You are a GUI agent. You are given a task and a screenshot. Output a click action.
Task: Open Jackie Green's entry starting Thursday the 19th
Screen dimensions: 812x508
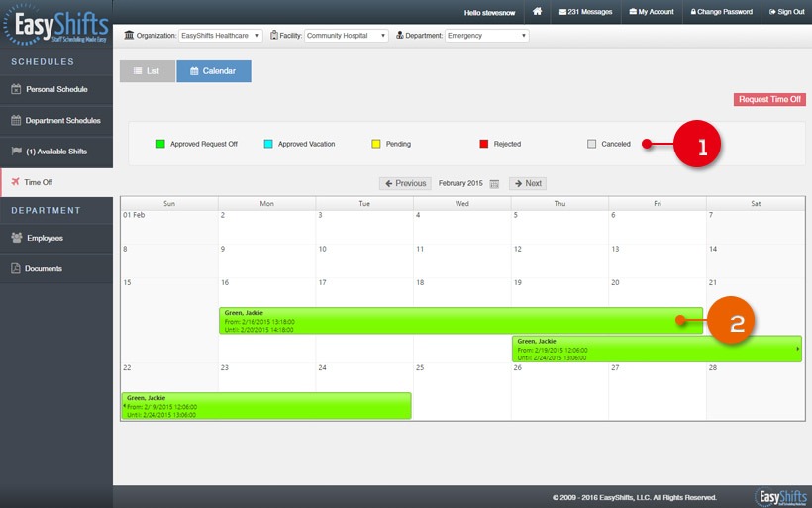pos(657,349)
